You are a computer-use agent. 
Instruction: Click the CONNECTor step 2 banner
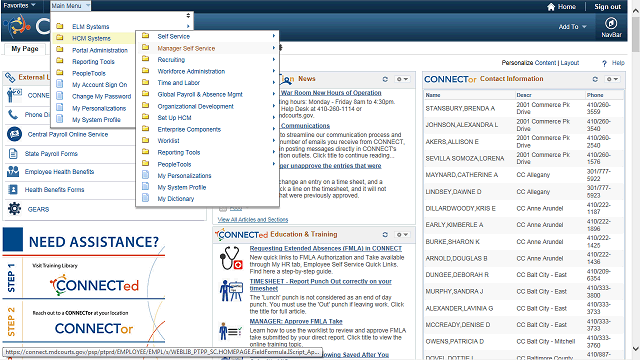[x=94, y=328]
